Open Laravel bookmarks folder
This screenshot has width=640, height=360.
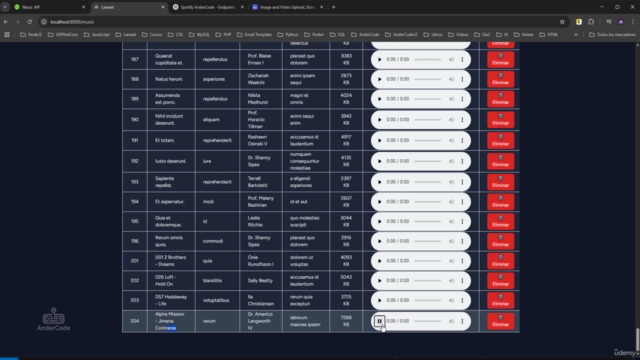click(126, 35)
